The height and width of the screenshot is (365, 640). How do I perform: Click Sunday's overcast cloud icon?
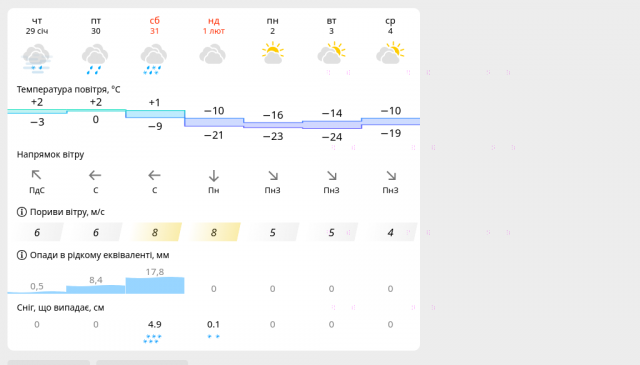point(213,55)
